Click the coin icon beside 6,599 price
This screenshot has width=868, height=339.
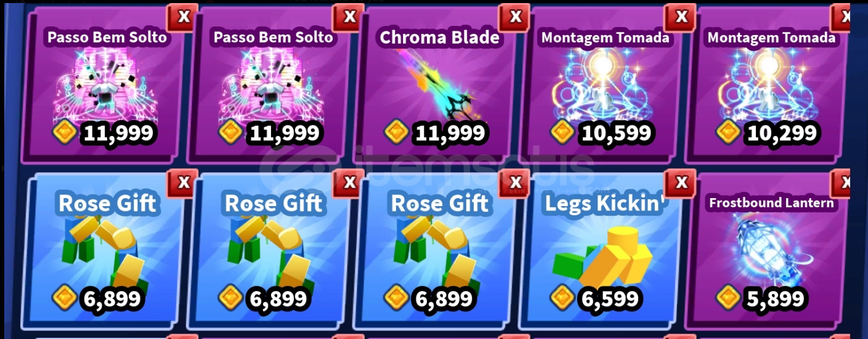(562, 298)
